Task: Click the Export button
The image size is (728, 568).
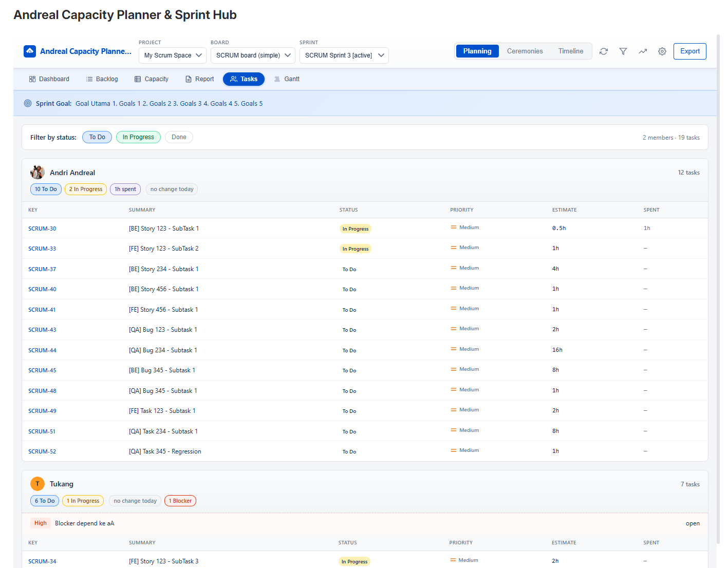Action: (x=689, y=51)
